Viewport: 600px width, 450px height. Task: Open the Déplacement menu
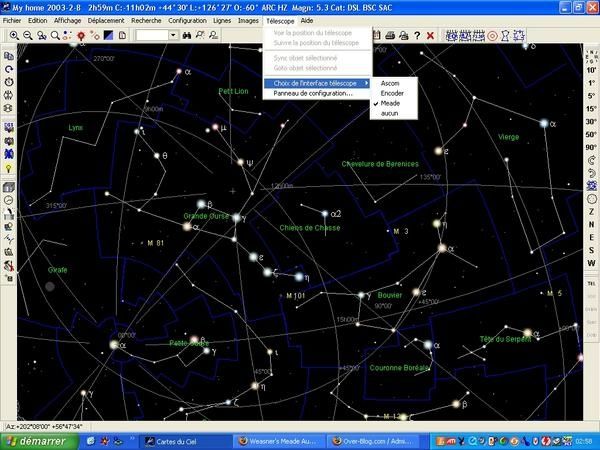(x=106, y=21)
